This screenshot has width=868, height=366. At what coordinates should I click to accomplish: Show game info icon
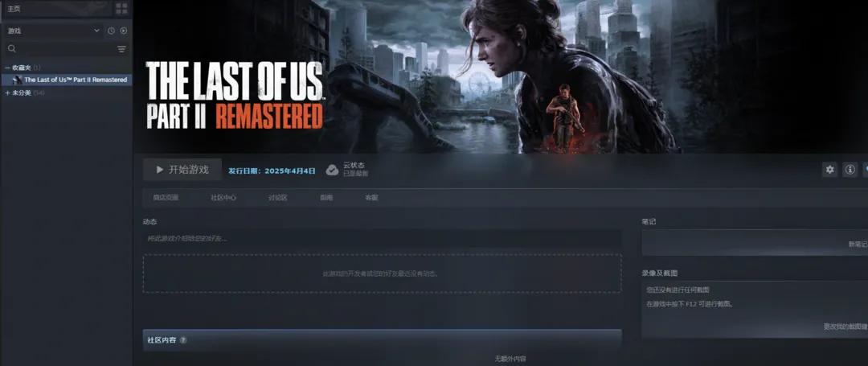[x=850, y=170]
